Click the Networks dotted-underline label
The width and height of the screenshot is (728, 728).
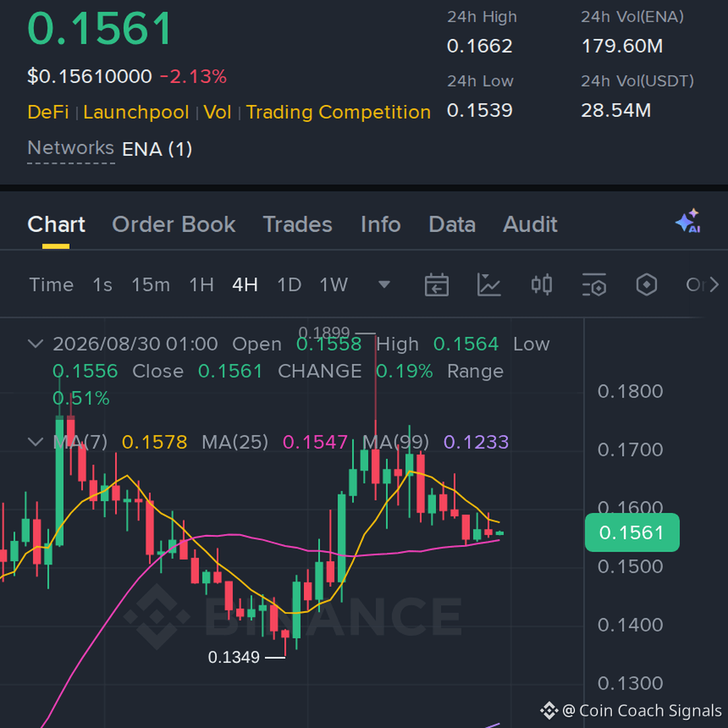tap(71, 148)
